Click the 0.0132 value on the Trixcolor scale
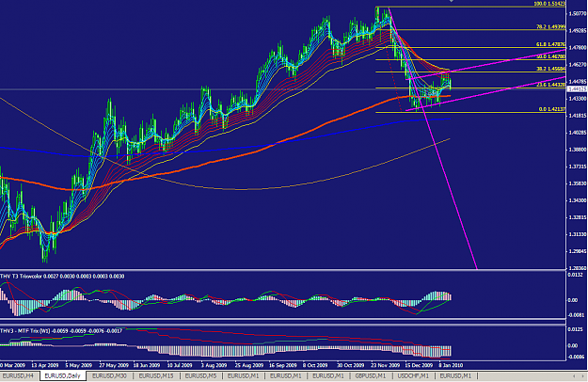Screen dimensions: 588x382 pyautogui.click(x=575, y=275)
